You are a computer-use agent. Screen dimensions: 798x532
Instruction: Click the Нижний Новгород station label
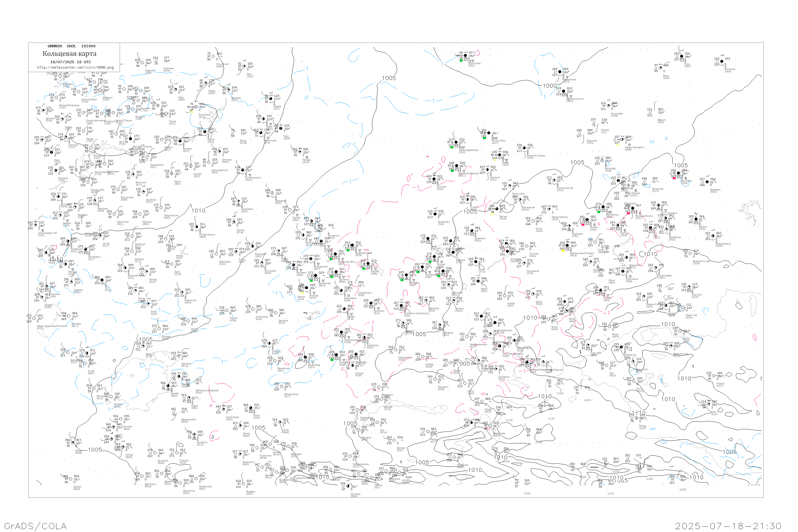(69, 106)
